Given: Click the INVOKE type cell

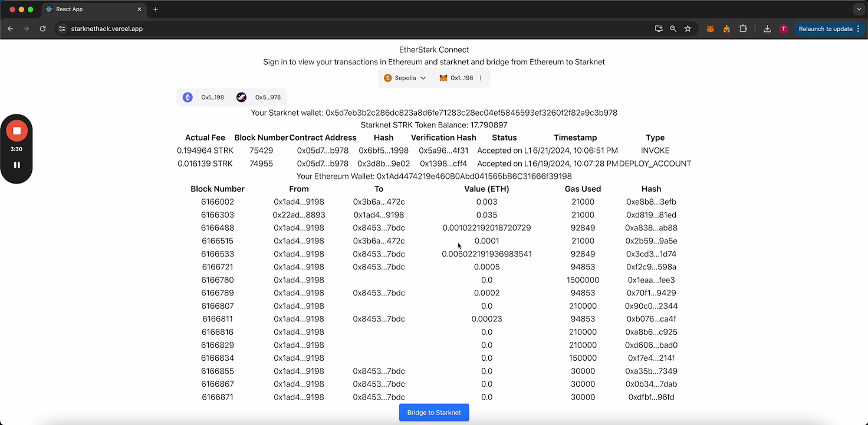Looking at the screenshot, I should point(655,151).
